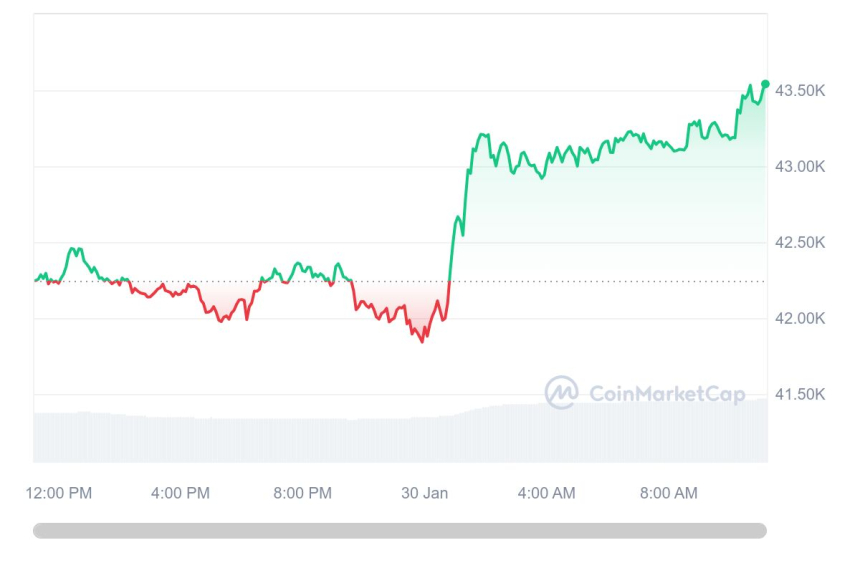The width and height of the screenshot is (860, 573).
Task: Click the CoinMarketCap logo icon
Action: coord(561,393)
